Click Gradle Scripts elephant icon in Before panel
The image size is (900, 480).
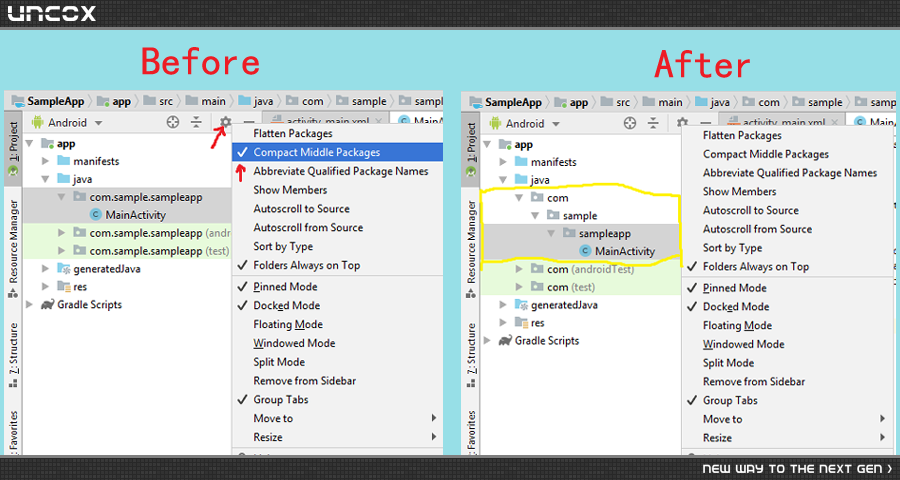tap(47, 304)
